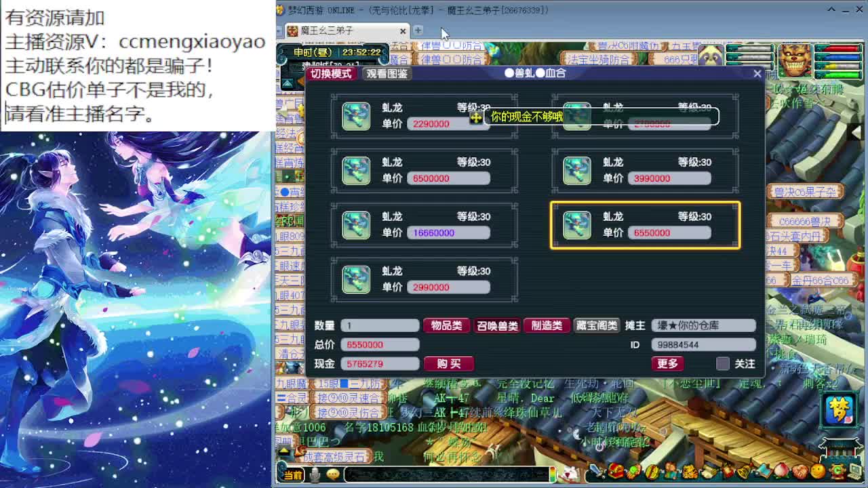Click the stall ID field 99884544
Image resolution: width=868 pixels, height=488 pixels.
[x=704, y=344]
